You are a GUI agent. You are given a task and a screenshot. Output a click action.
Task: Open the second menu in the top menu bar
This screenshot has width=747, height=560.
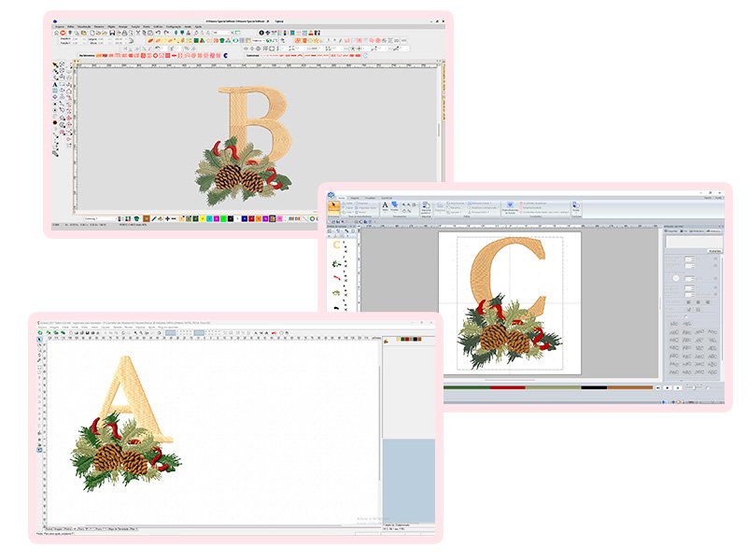[x=71, y=26]
